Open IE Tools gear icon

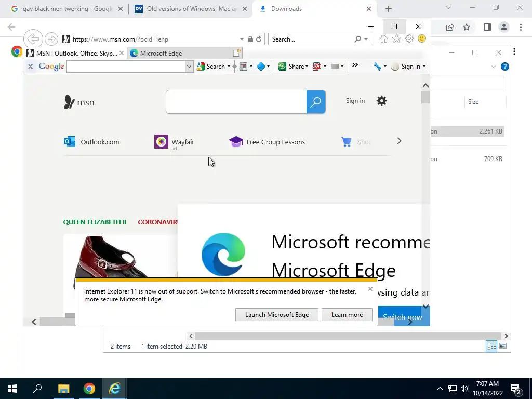(x=409, y=38)
